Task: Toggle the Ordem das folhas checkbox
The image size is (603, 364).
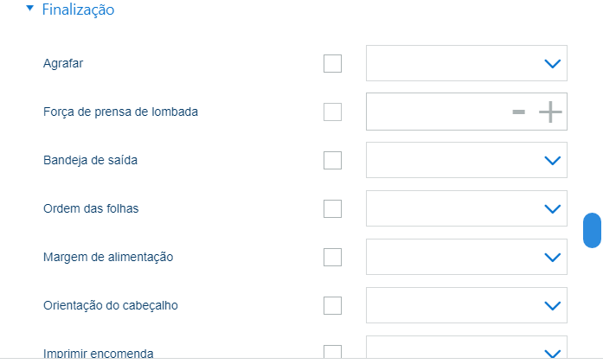Action: [332, 209]
